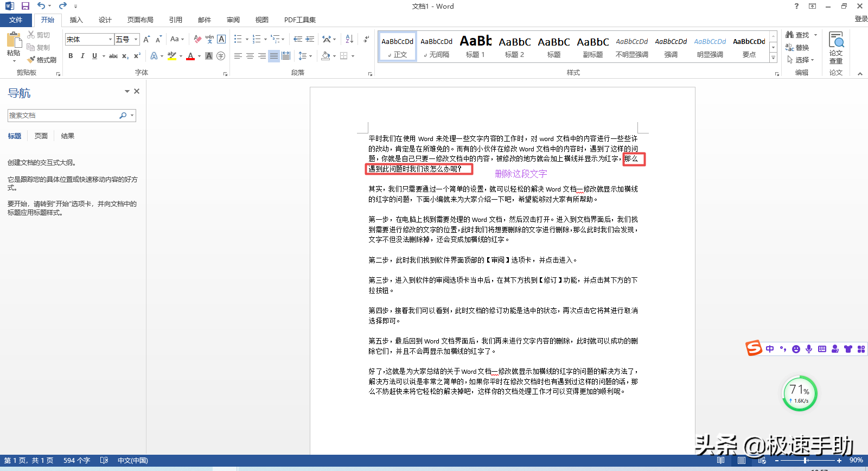This screenshot has width=868, height=471.
Task: Increase paragraph indent
Action: tap(310, 39)
